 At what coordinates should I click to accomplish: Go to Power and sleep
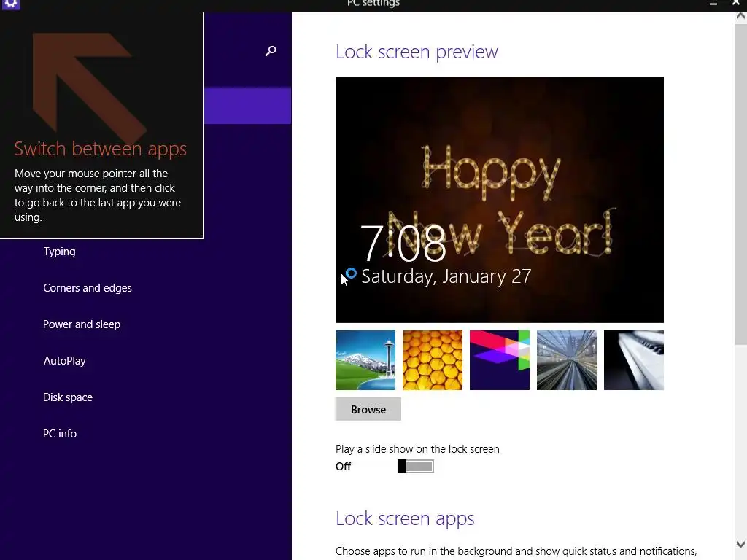(x=82, y=324)
